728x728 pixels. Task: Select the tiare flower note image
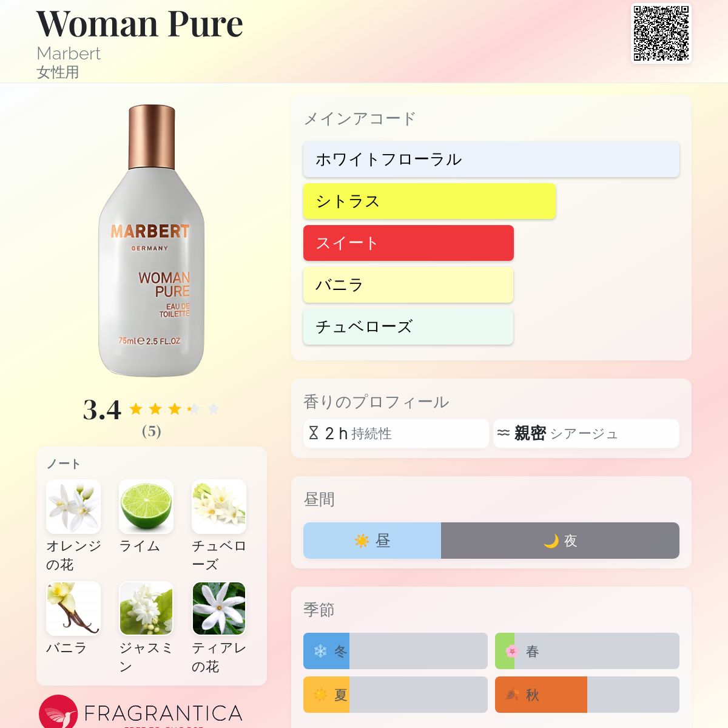click(219, 608)
